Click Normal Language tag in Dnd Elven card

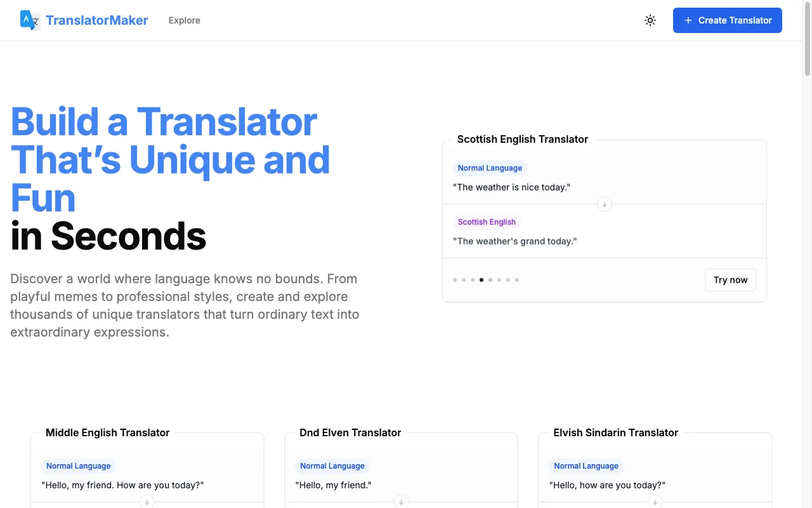[x=332, y=466]
